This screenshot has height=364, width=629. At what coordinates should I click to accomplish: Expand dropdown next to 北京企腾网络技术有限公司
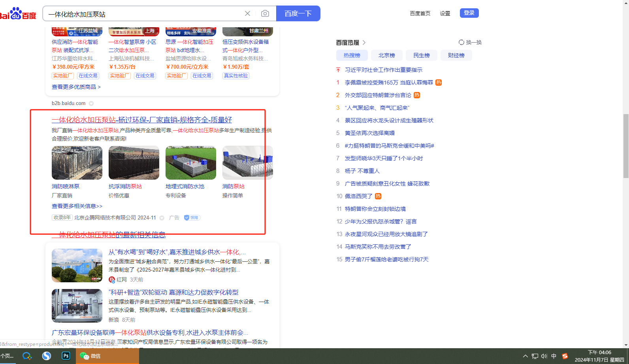[x=162, y=218]
